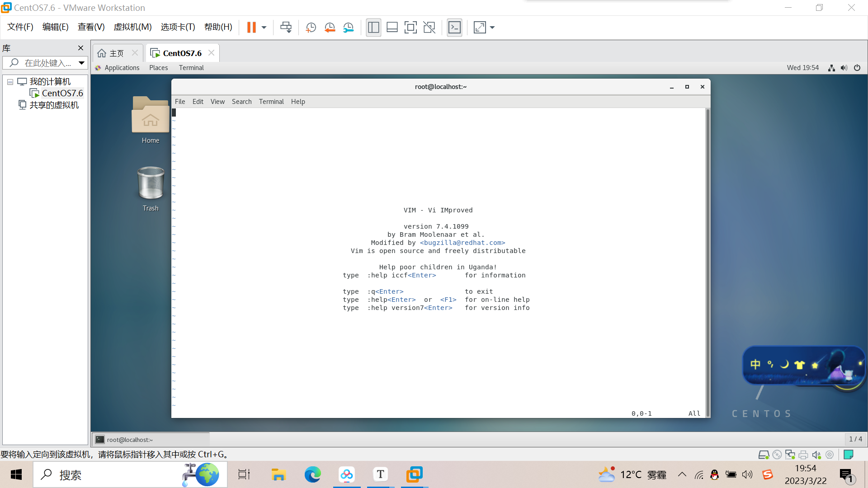The height and width of the screenshot is (488, 868).
Task: Open the Applications menu in CentOS
Action: (122, 68)
